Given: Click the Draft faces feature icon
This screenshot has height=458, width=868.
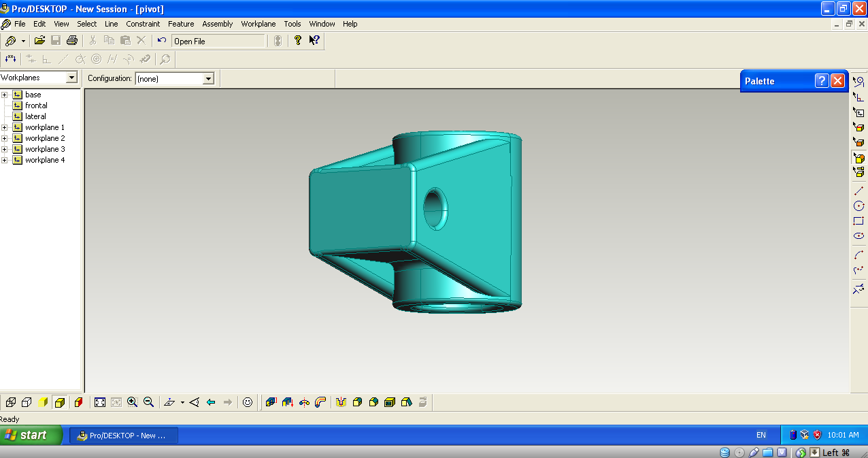Looking at the screenshot, I should click(x=406, y=402).
